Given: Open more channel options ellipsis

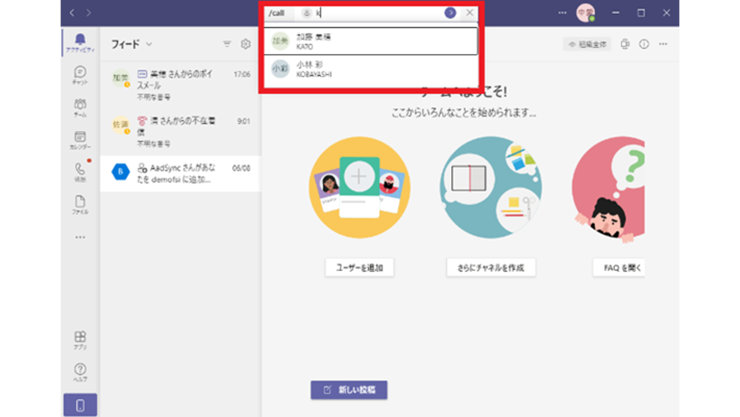Looking at the screenshot, I should (663, 44).
